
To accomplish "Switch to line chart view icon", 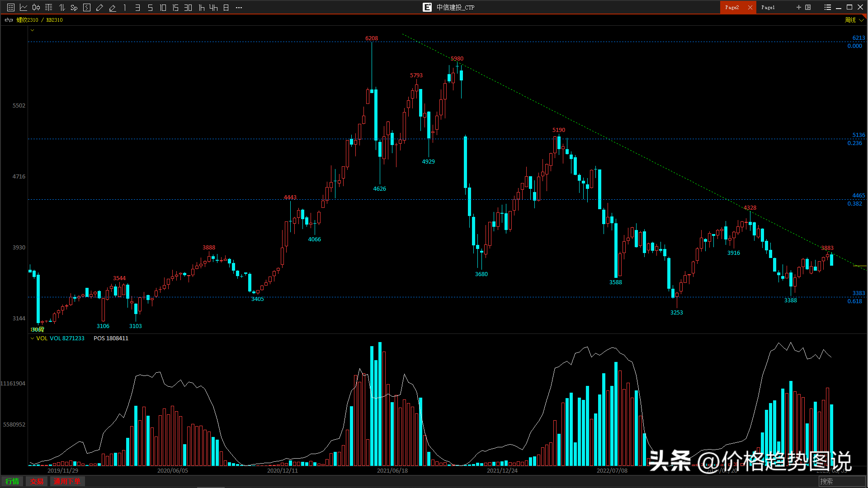I will [24, 7].
